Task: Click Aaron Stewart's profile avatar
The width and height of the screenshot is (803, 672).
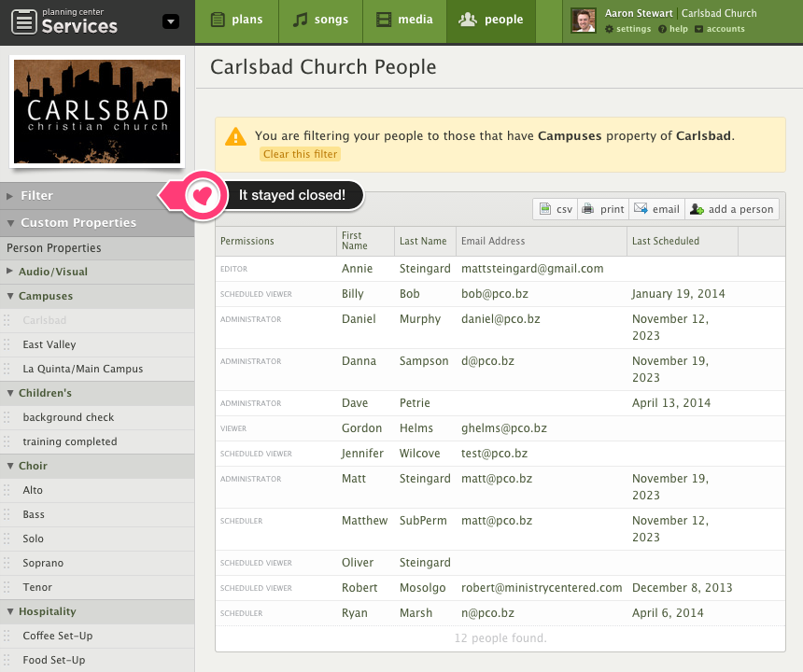Action: click(x=584, y=21)
